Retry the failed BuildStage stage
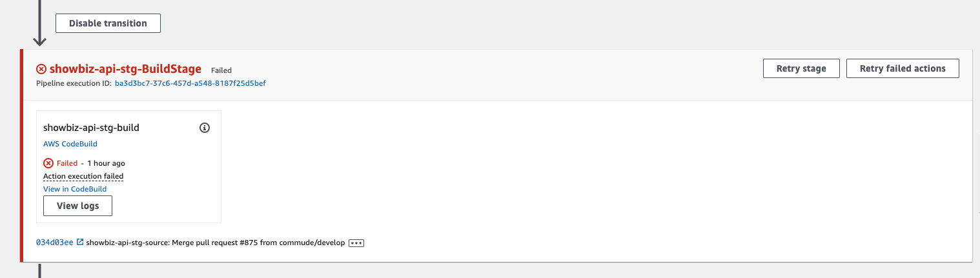The height and width of the screenshot is (278, 980). point(801,68)
